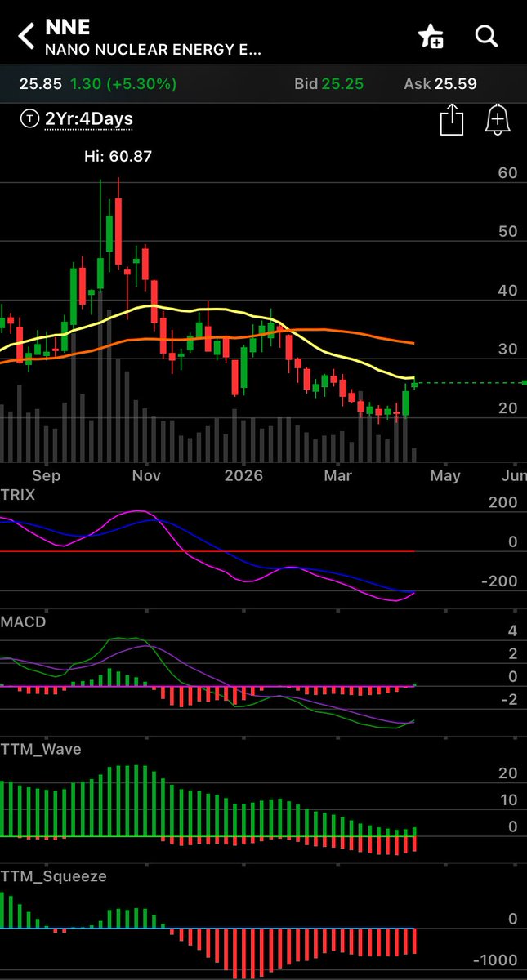
Task: Open the time frame clock icon
Action: 30,119
